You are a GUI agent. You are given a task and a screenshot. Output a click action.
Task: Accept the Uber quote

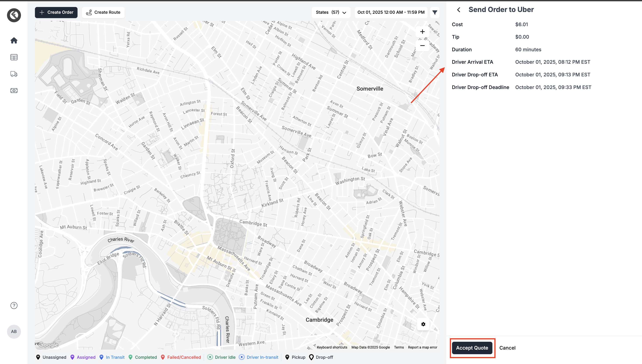[x=472, y=348]
